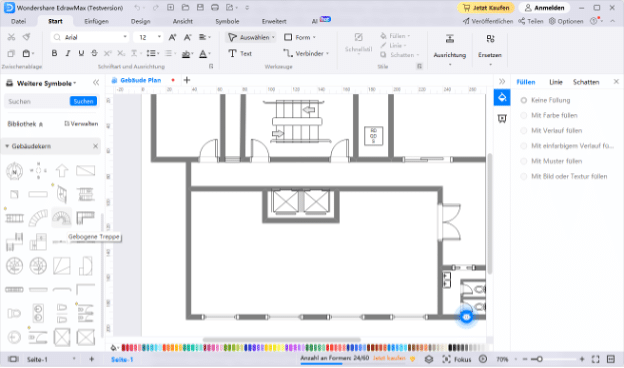Apply italic formatting
The height and width of the screenshot is (368, 624).
68,53
